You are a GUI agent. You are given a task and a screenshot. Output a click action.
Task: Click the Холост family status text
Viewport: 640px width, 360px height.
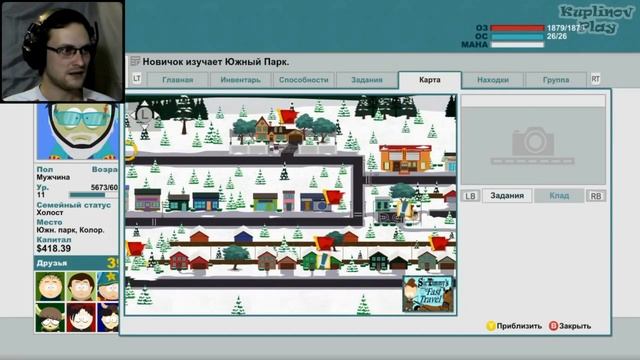coord(50,213)
